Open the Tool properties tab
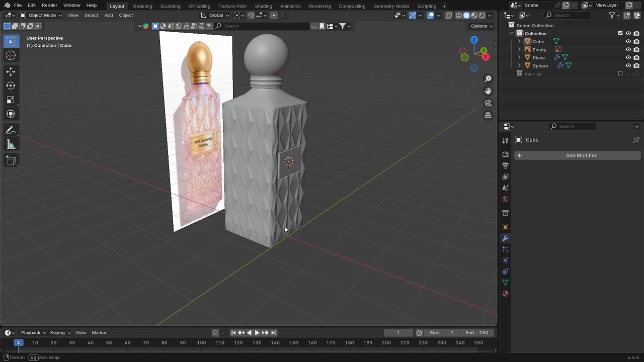Viewport: 644px width, 362px height. click(x=506, y=140)
